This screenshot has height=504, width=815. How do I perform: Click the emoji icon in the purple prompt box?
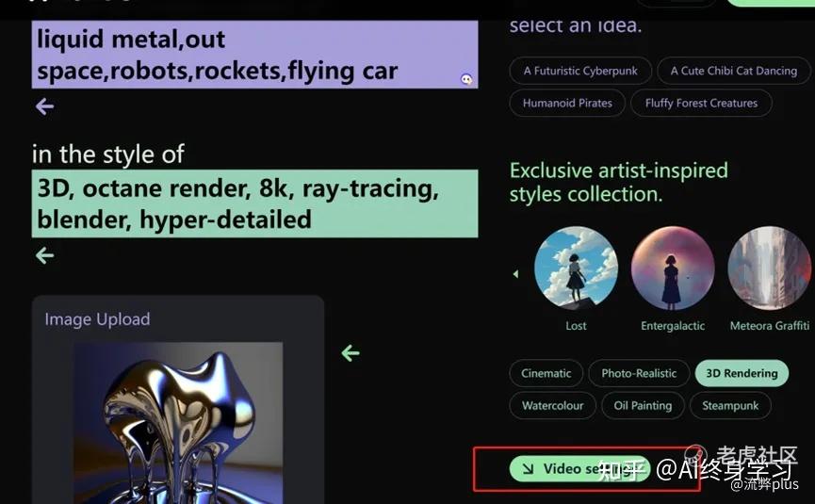466,79
